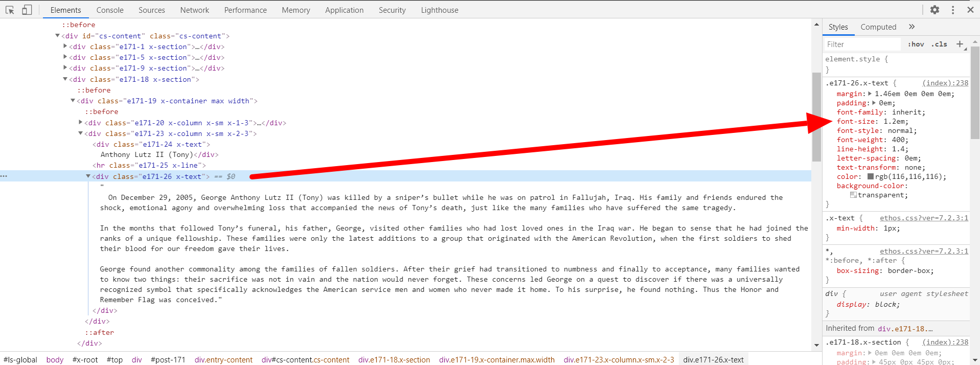The height and width of the screenshot is (365, 980).
Task: Open the Network tab
Action: click(195, 10)
